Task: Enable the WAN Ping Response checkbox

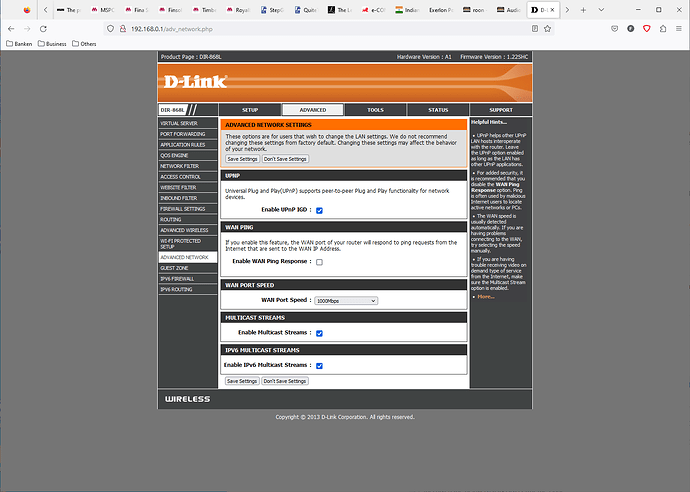Action: tap(319, 261)
